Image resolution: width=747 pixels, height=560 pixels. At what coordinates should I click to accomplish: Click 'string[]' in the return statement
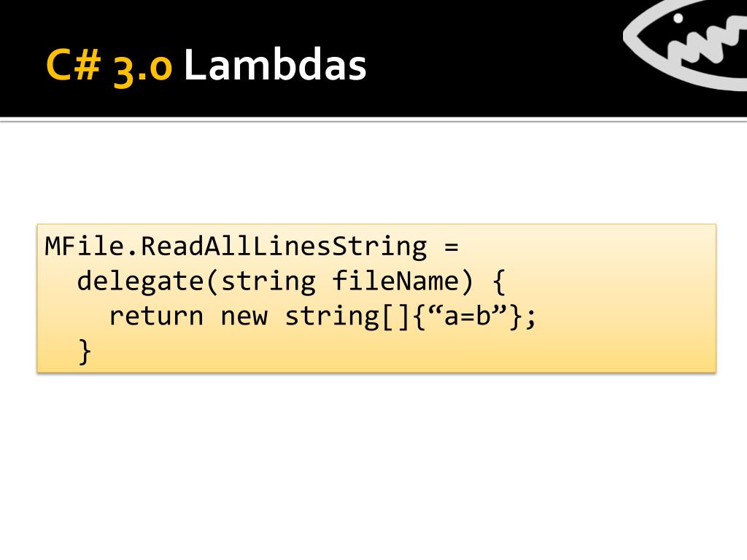coord(347,316)
